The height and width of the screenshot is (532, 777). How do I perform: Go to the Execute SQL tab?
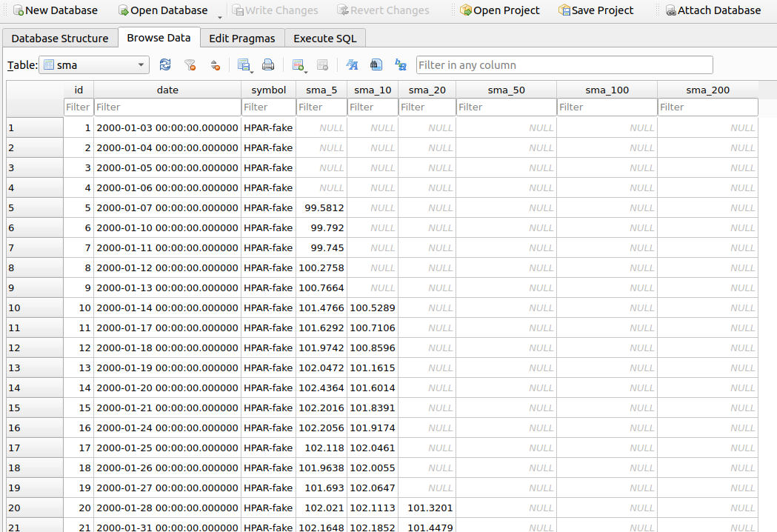click(x=324, y=39)
